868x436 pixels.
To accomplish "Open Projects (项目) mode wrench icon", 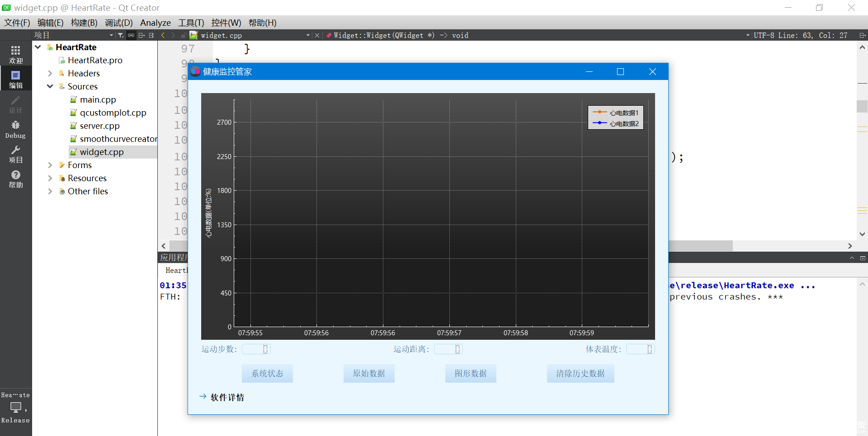I will (x=16, y=154).
